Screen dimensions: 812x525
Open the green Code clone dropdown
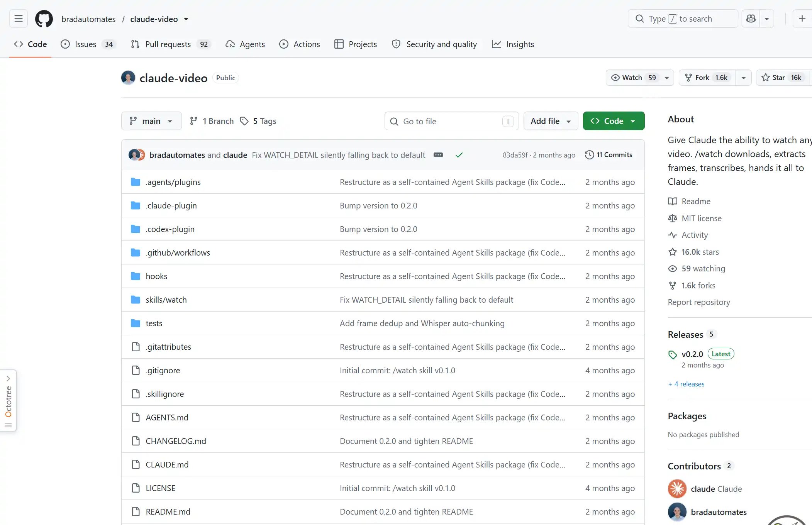click(x=614, y=121)
